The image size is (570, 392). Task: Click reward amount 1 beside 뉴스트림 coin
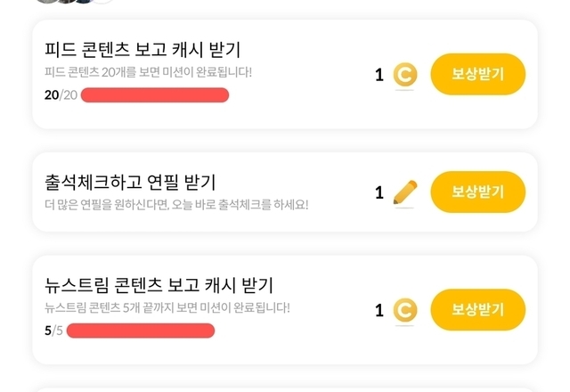coord(379,310)
